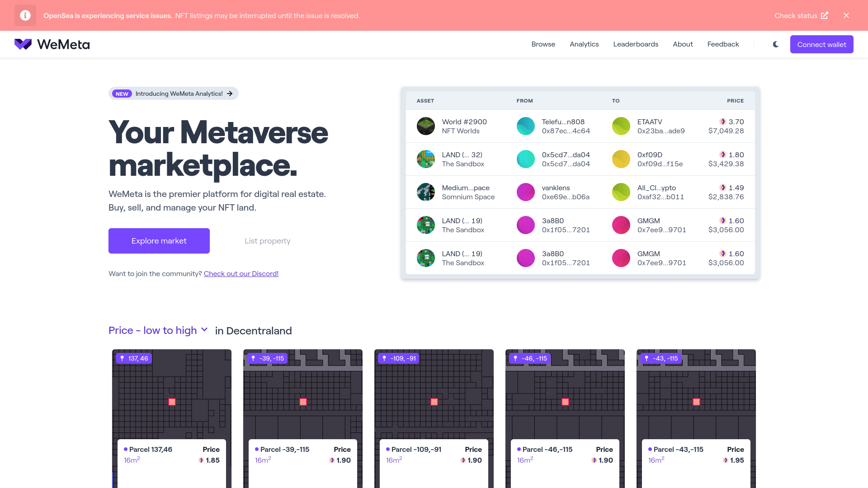
Task: Click the ASSET column header
Action: tap(425, 101)
